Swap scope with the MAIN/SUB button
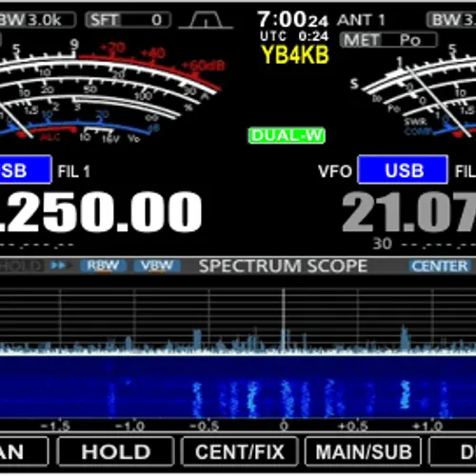This screenshot has width=476, height=476. tap(364, 451)
